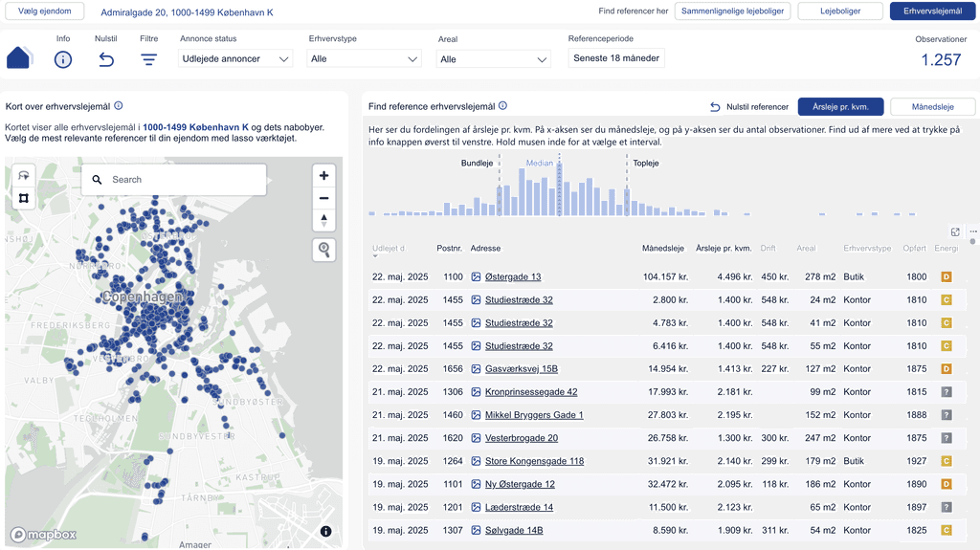Screen dimensions: 980x550
Task: Click the Observationer count 1.257
Action: [941, 60]
